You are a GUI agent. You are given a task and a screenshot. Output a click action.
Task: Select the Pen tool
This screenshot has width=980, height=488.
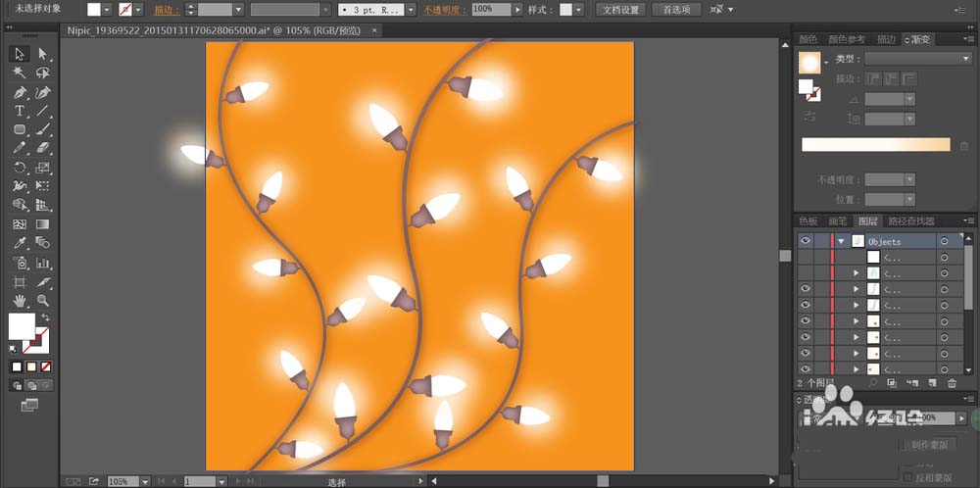[20, 92]
